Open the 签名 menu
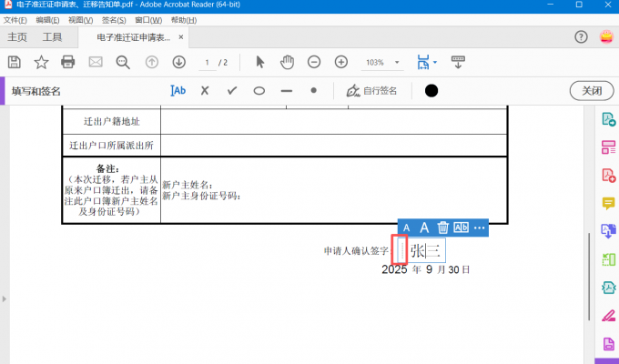The image size is (619, 364). (x=114, y=20)
